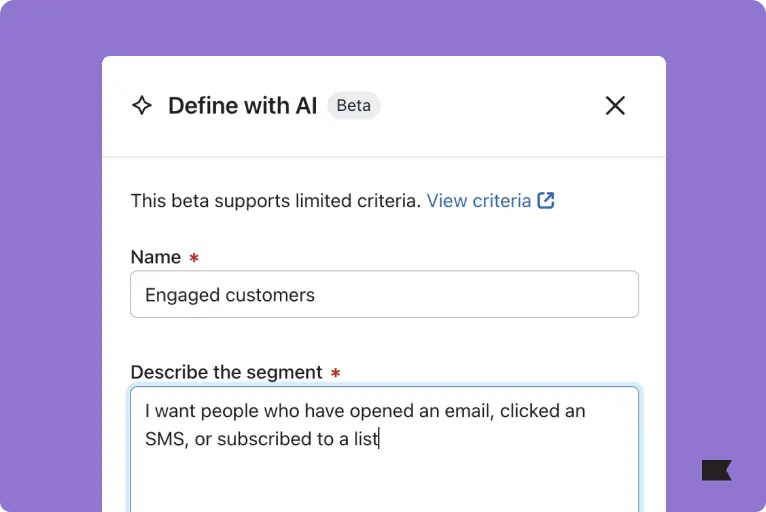This screenshot has height=512, width=766.
Task: Click the Klaviyo flag logo
Action: point(716,470)
